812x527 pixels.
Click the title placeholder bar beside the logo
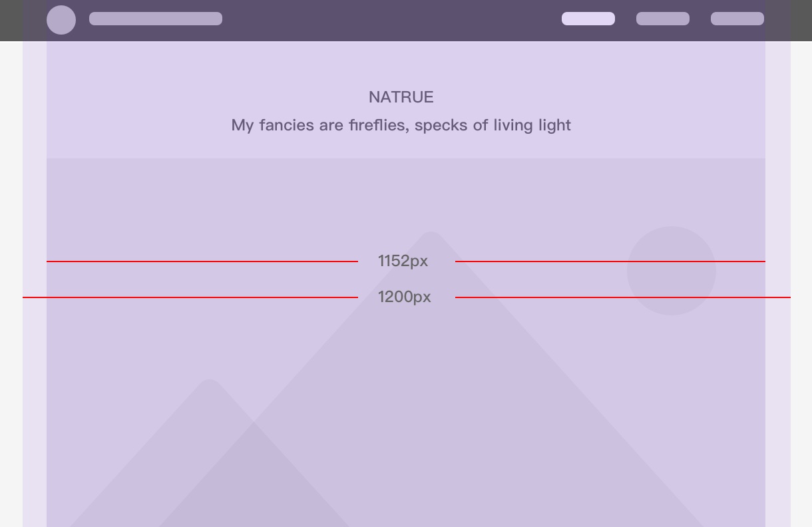(156, 19)
